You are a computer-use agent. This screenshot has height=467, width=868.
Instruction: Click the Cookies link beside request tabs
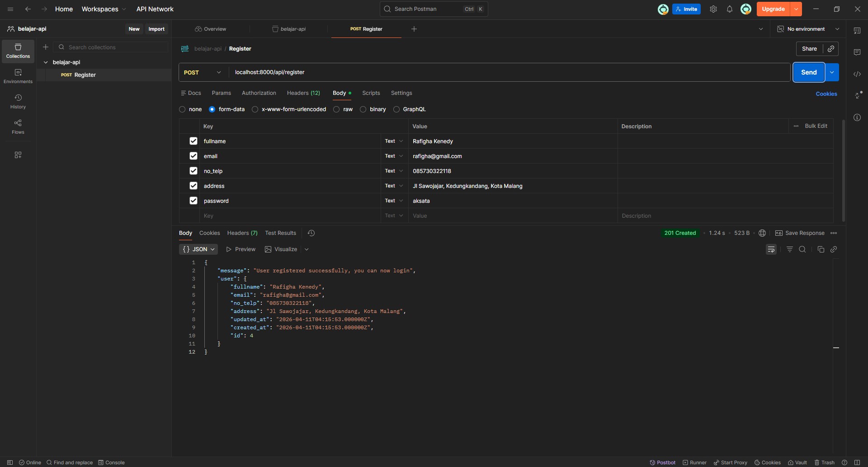point(826,94)
